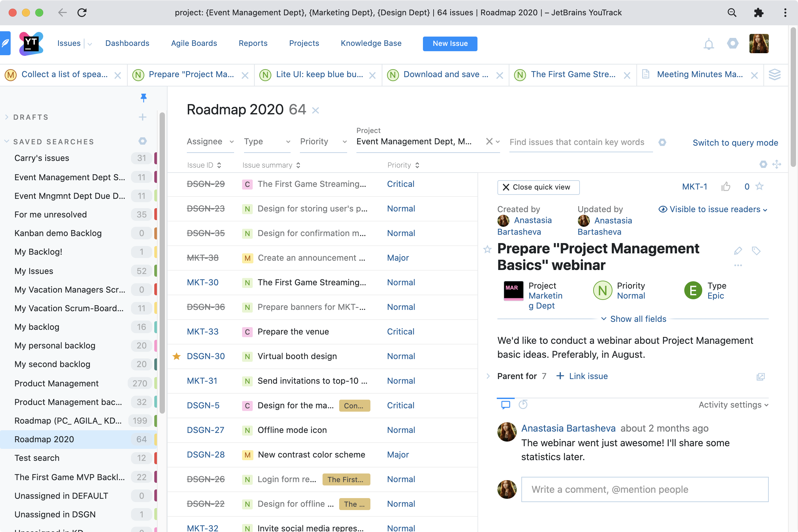Open the issue list view settings
This screenshot has height=532, width=798.
pos(763,165)
